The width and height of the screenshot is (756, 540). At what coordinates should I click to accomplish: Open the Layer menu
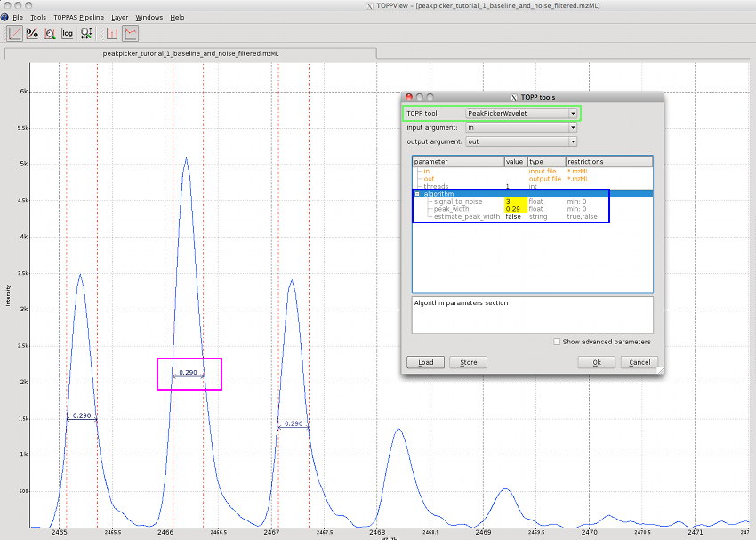click(x=119, y=17)
